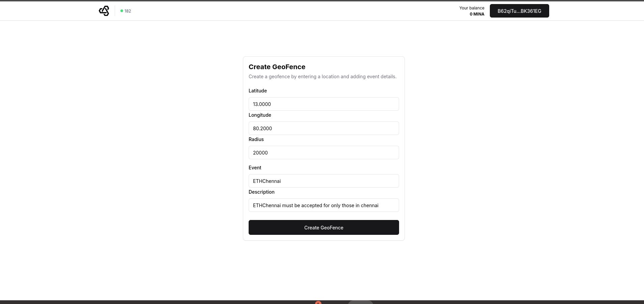Focus the Radius input field
644x304 pixels.
324,153
